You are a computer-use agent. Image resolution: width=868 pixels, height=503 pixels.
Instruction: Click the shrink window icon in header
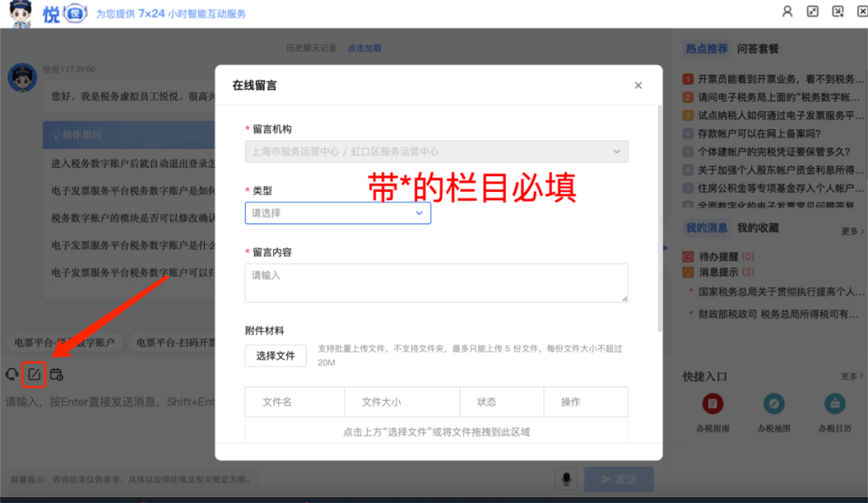tap(813, 11)
